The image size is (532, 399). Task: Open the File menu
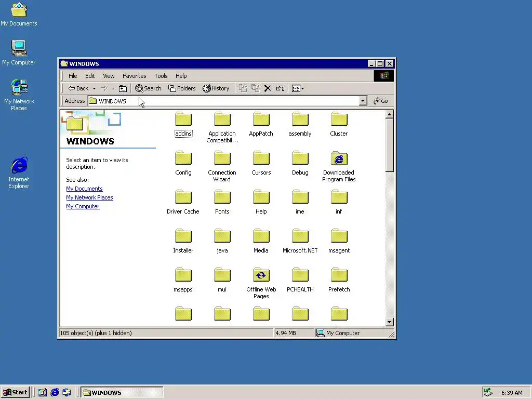[73, 76]
